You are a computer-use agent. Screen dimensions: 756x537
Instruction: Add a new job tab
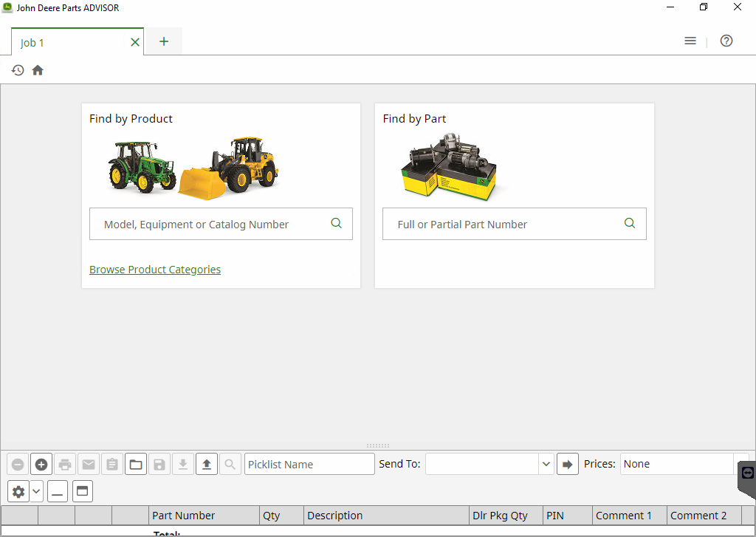tap(164, 41)
